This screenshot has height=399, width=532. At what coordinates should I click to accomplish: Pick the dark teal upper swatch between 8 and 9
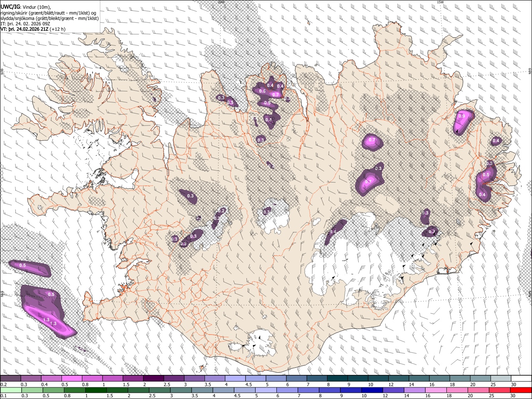(337, 379)
